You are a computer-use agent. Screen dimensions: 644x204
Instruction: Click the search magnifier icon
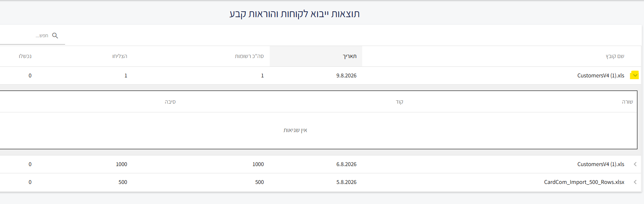pyautogui.click(x=55, y=35)
